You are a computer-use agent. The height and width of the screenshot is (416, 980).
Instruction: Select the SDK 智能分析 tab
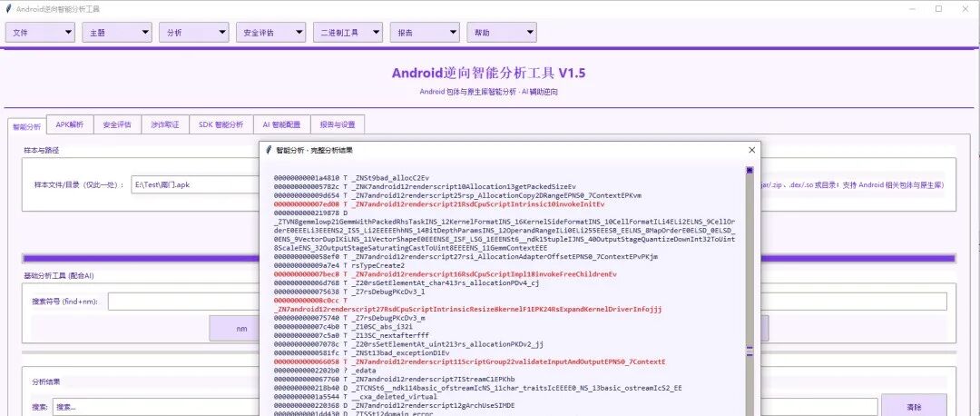pos(221,124)
